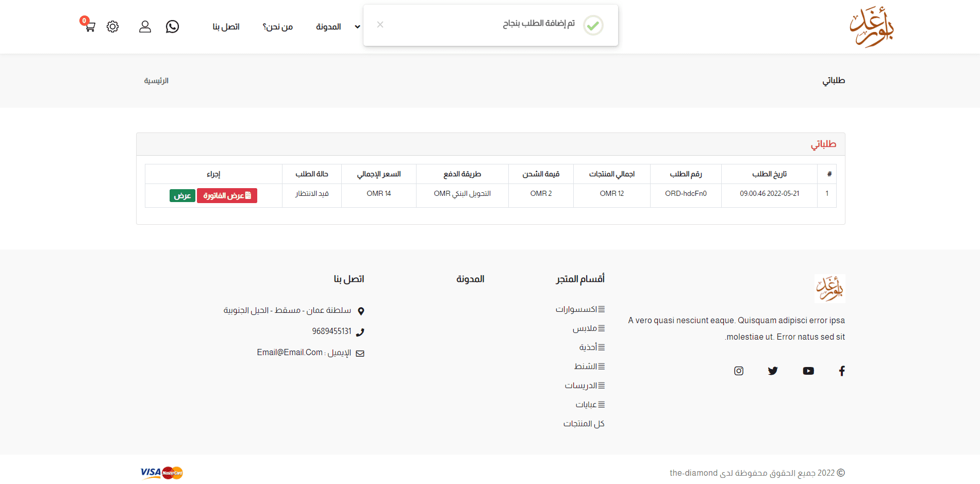980x484 pixels.
Task: Expand the header dropdown chevron
Action: (357, 27)
